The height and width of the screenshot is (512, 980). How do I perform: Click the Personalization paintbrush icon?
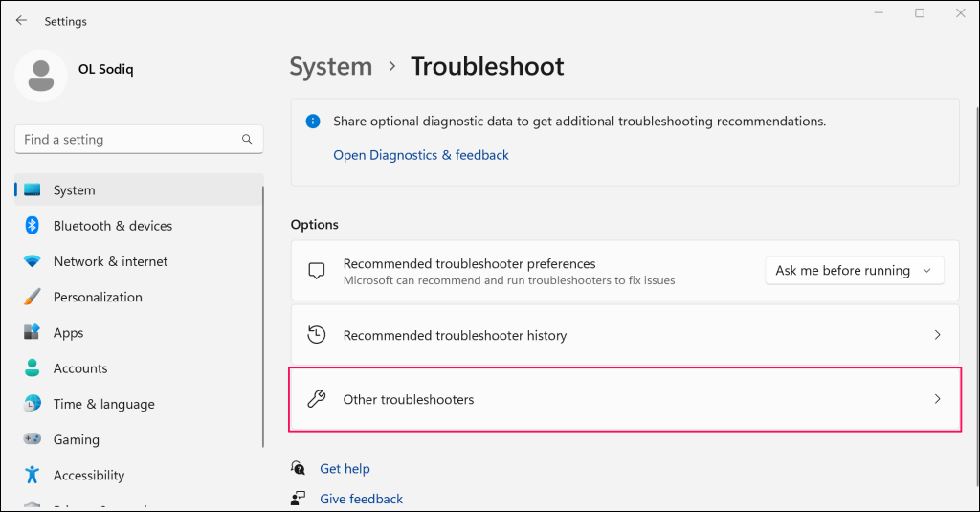click(x=33, y=297)
